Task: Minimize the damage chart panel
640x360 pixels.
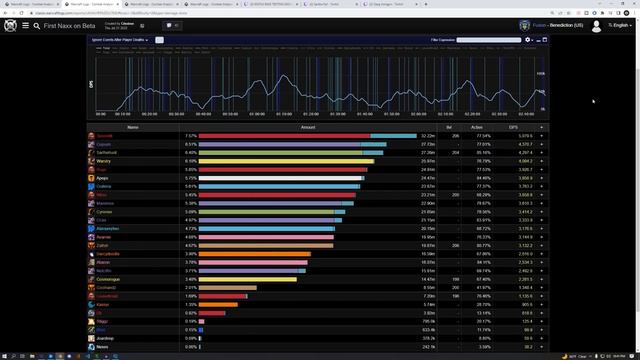Action: pyautogui.click(x=538, y=40)
